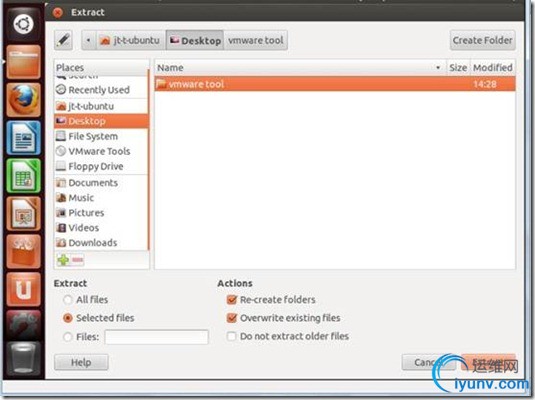Open Recently Used in Places
The width and height of the screenshot is (535, 400).
[x=101, y=90]
